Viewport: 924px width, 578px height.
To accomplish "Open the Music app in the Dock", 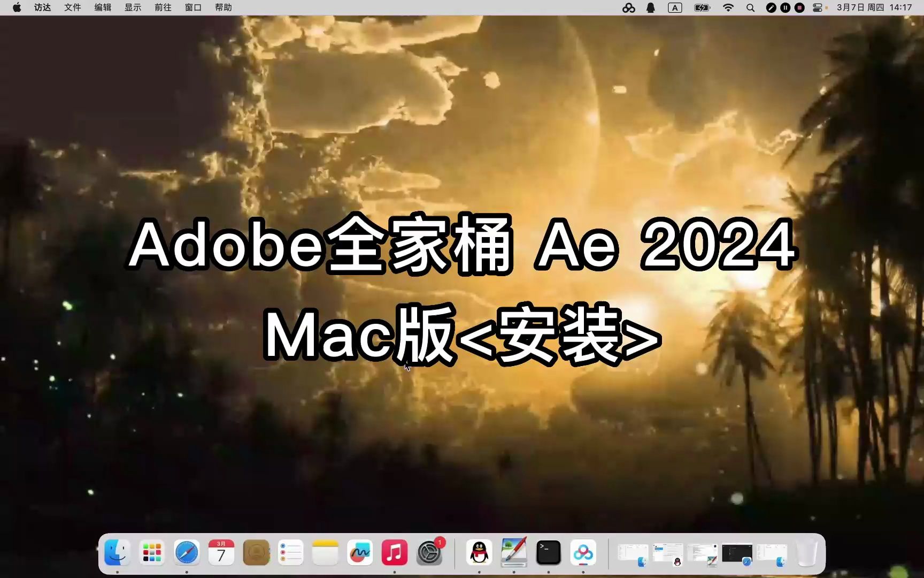I will [395, 553].
